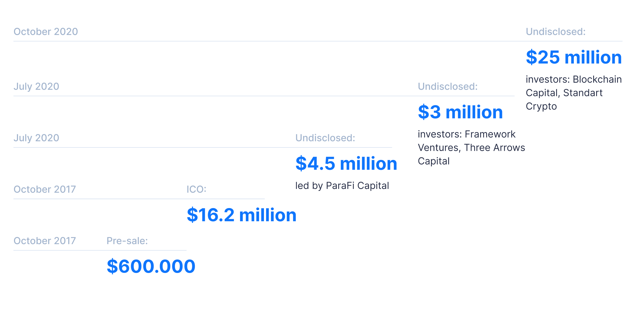
Task: Click the $3 million amount text
Action: pos(460,112)
